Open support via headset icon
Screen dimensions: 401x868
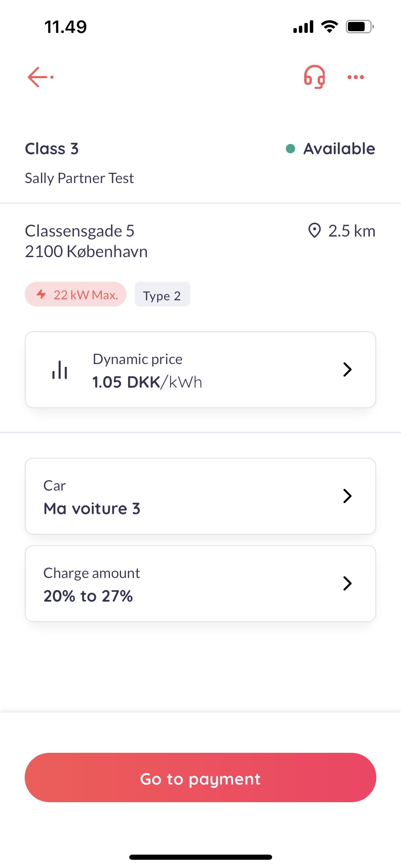[x=314, y=77]
